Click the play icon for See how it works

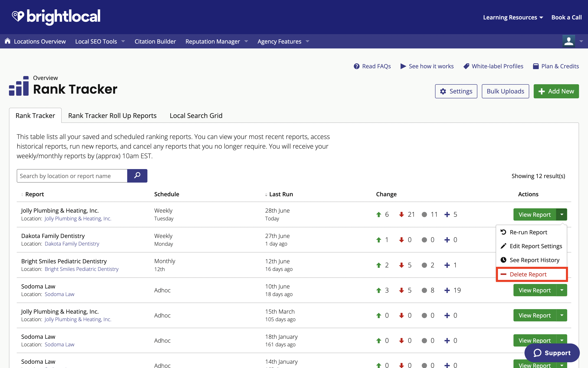click(x=403, y=66)
